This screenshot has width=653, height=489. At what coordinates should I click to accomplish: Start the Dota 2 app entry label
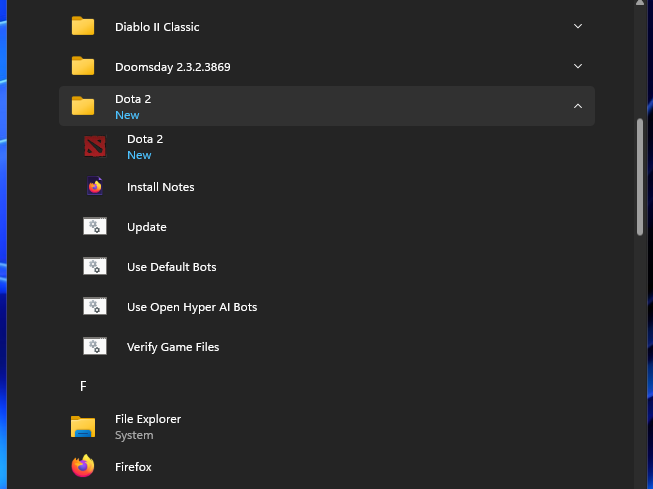[x=145, y=139]
